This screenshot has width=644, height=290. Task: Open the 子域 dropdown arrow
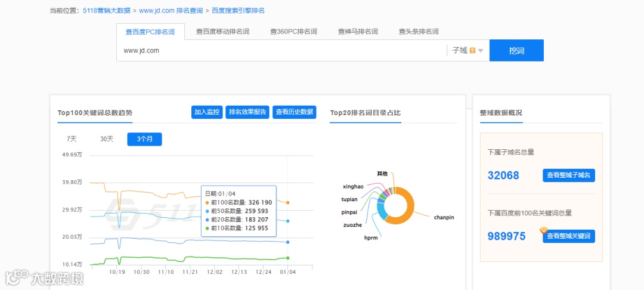point(481,51)
